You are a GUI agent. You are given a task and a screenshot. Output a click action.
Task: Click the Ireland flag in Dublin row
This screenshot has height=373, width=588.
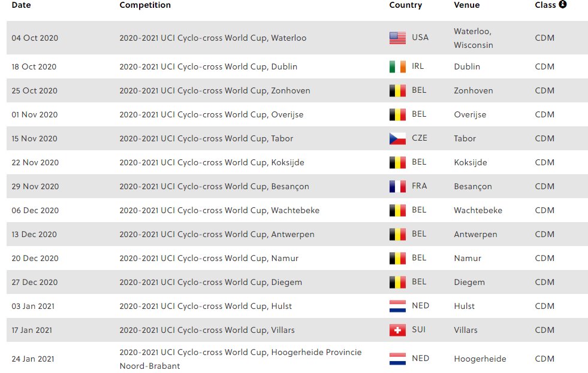397,66
